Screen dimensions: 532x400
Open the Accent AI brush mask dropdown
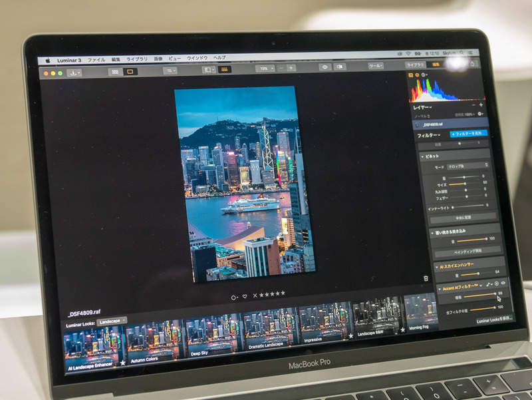point(489,285)
